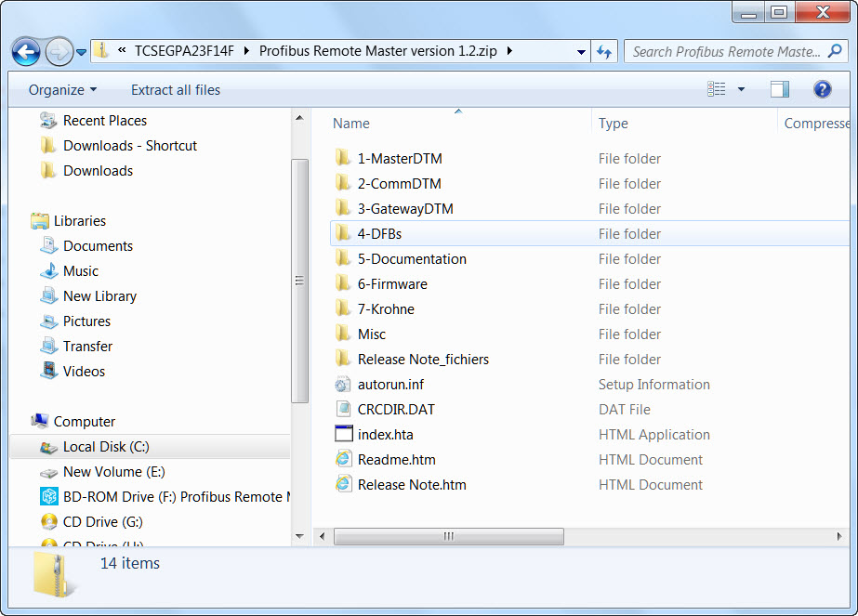Image resolution: width=858 pixels, height=616 pixels.
Task: Select the 7-Krohne folder icon
Action: (342, 309)
